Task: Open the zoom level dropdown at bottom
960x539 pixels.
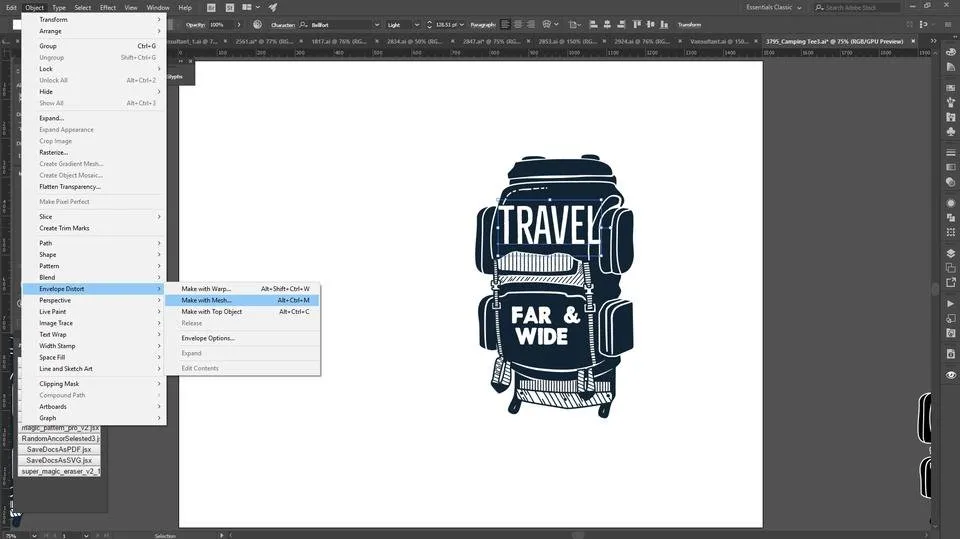Action: tap(34, 535)
